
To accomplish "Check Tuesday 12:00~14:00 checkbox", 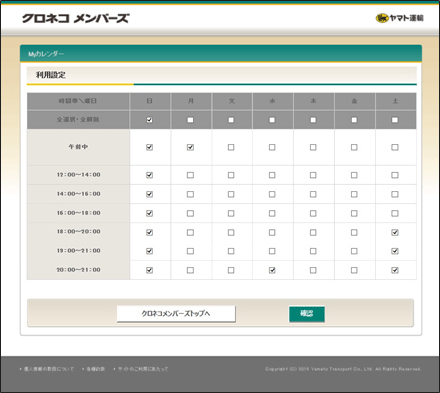I will [x=231, y=175].
